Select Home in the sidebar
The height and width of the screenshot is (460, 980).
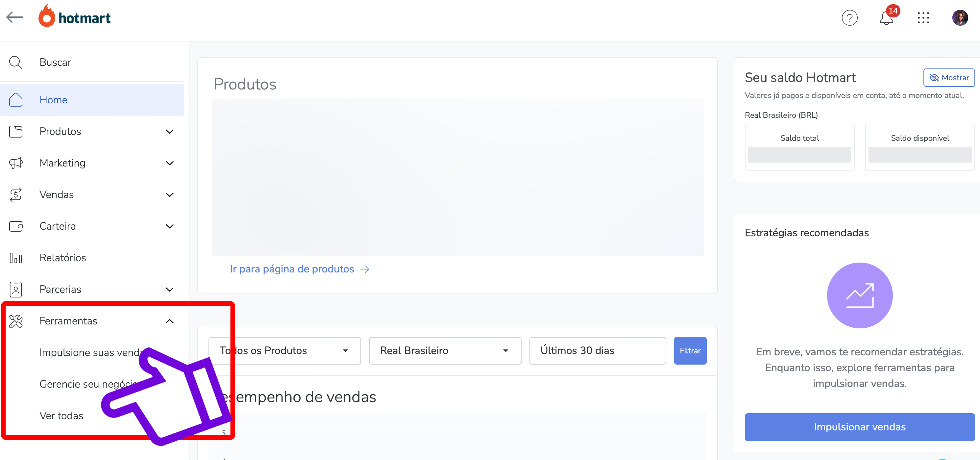tap(53, 100)
